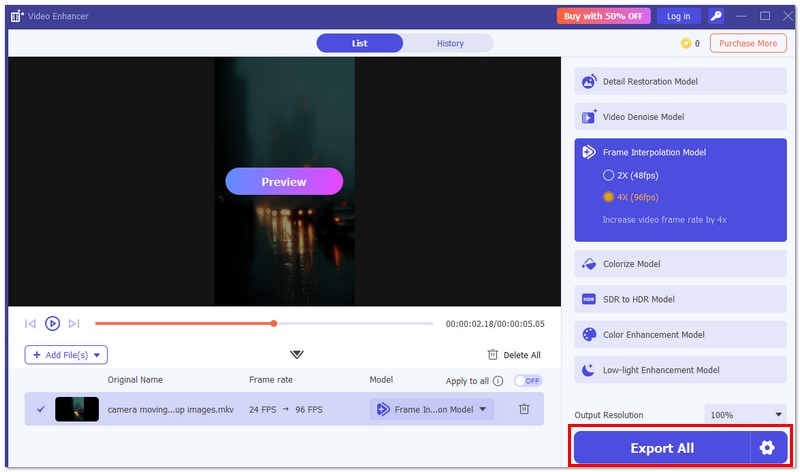Click the Colorize Model paint bucket icon
This screenshot has width=800, height=472.
point(589,264)
